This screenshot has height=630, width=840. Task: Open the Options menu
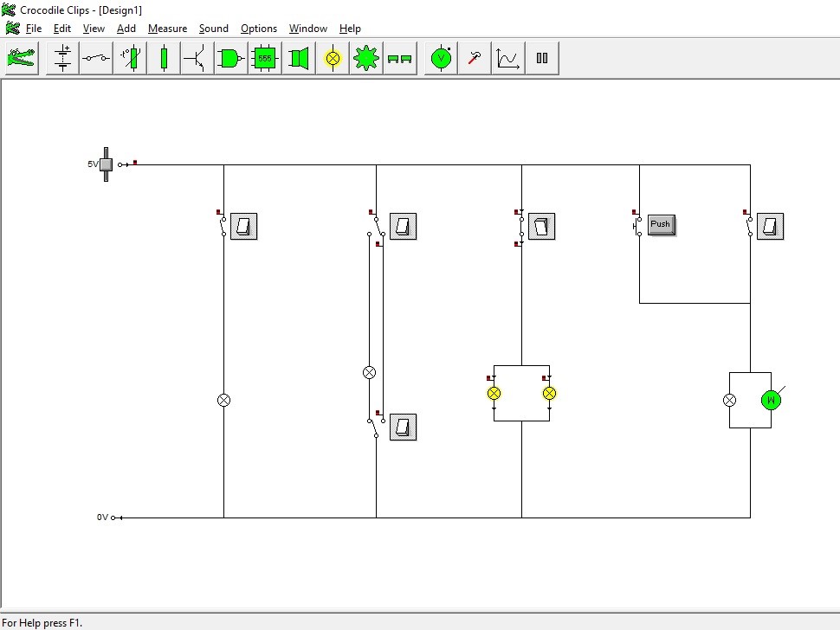point(259,29)
